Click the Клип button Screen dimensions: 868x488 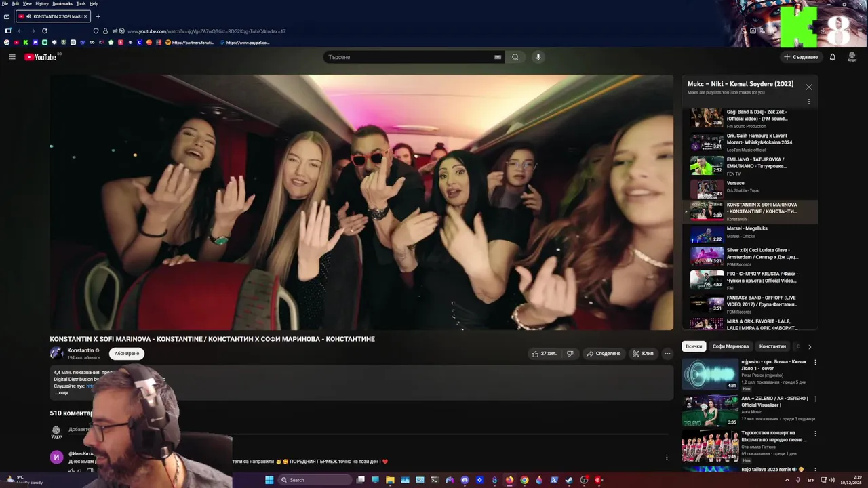coord(643,353)
